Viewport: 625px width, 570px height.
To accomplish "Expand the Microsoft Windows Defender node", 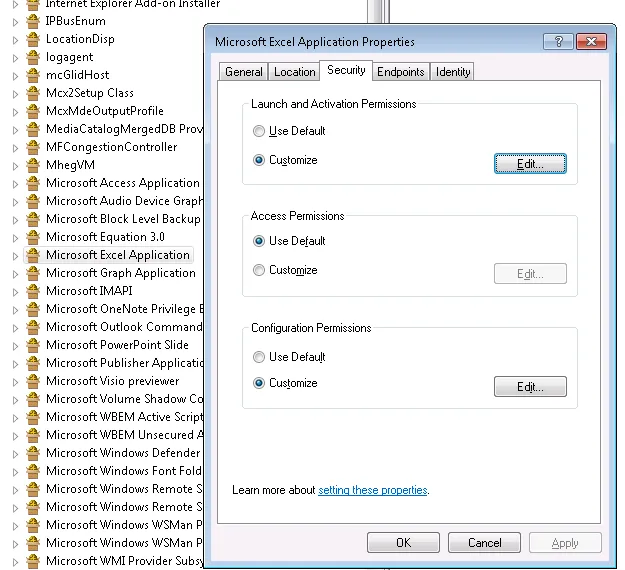I will (15, 454).
